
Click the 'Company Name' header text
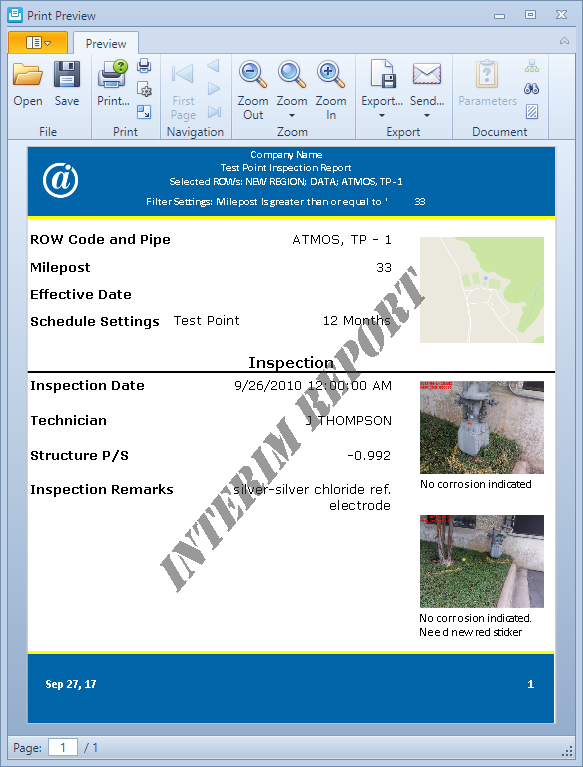pos(286,155)
